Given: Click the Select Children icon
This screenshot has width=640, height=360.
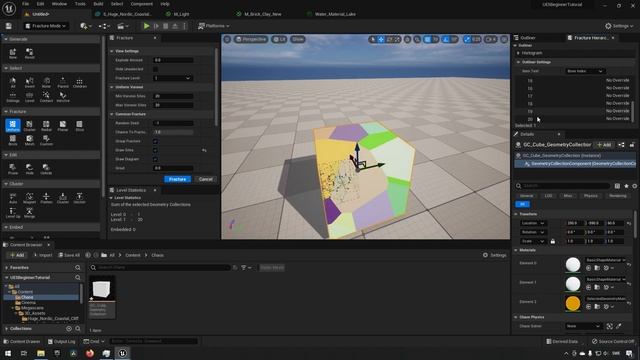Looking at the screenshot, I should pos(80,82).
